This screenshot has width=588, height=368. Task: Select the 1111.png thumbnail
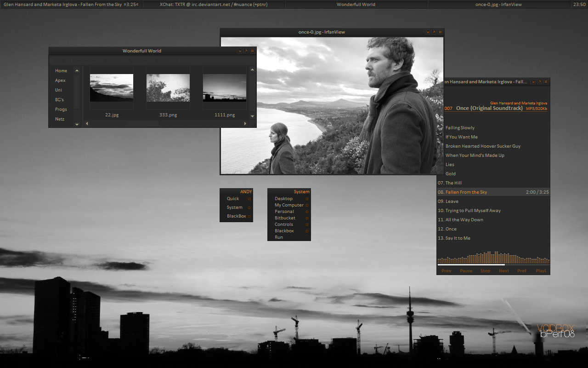tap(225, 87)
